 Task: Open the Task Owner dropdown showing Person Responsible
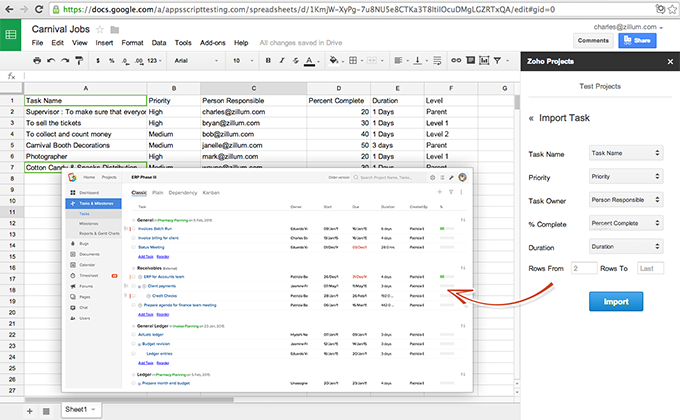[624, 199]
